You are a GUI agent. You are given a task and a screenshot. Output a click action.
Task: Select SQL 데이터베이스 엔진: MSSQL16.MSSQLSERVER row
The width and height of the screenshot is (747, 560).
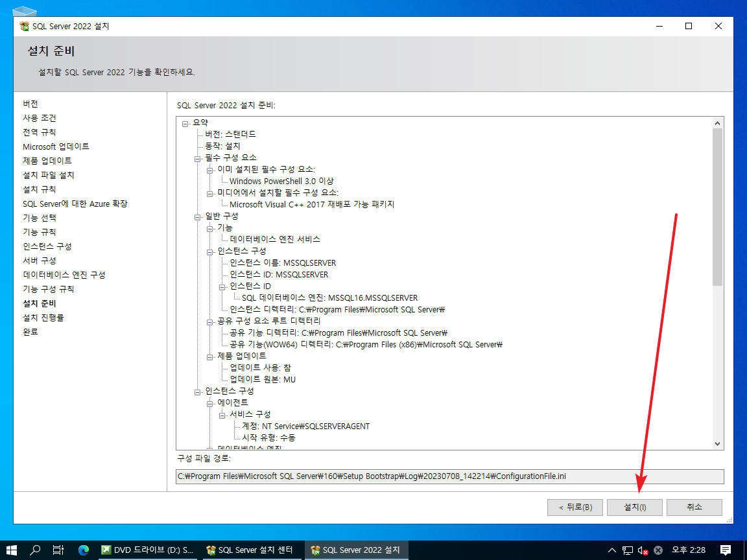[x=329, y=297]
